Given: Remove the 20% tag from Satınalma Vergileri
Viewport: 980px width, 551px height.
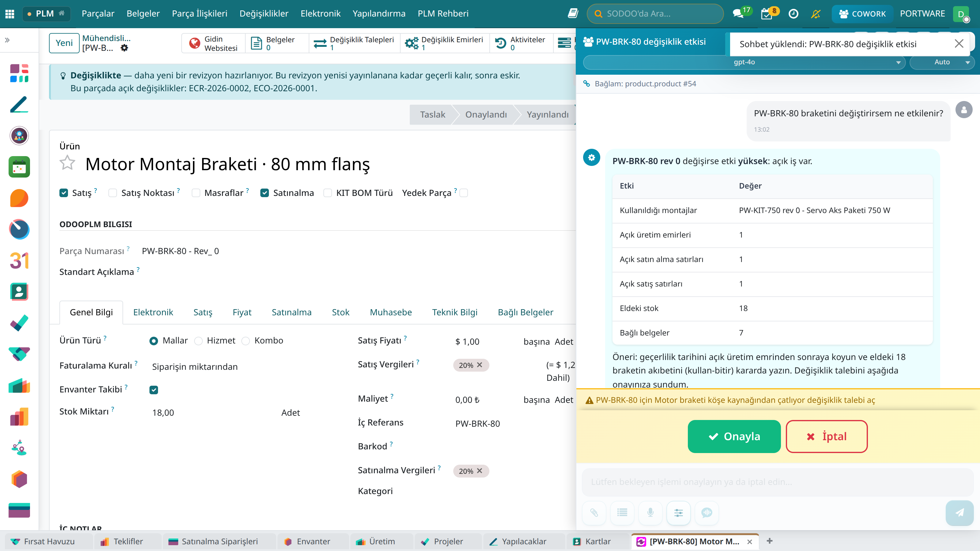Looking at the screenshot, I should pos(479,470).
